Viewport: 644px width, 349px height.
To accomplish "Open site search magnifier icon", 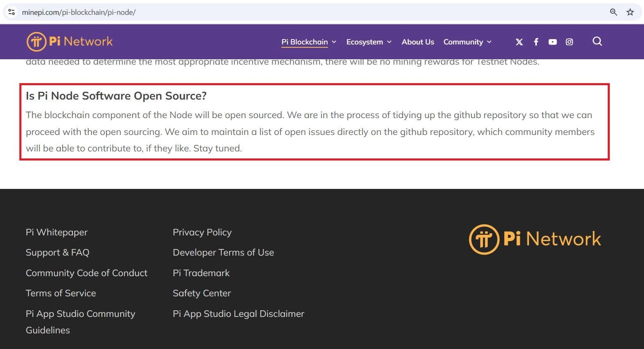I will pyautogui.click(x=597, y=41).
